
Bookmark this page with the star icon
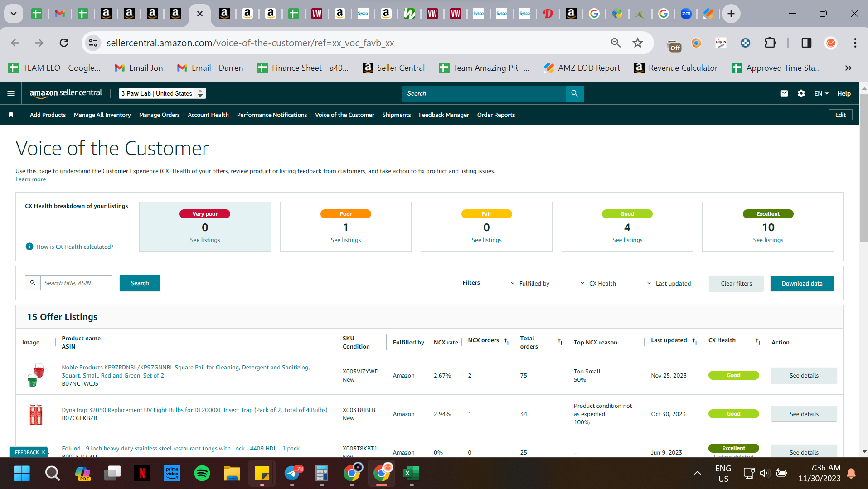[638, 43]
